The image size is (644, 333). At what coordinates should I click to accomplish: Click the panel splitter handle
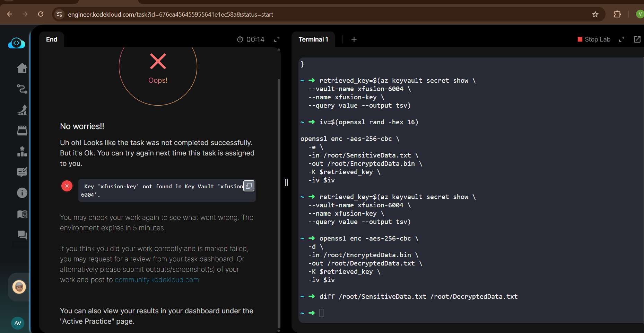click(x=286, y=182)
